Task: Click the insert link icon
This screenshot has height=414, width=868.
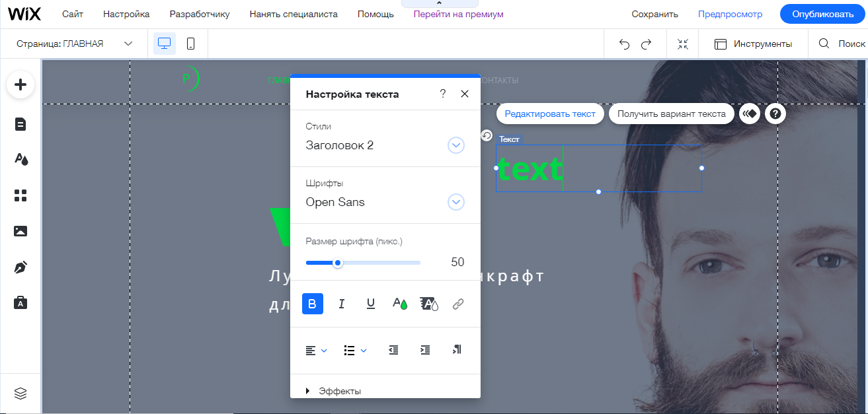Action: click(x=458, y=304)
